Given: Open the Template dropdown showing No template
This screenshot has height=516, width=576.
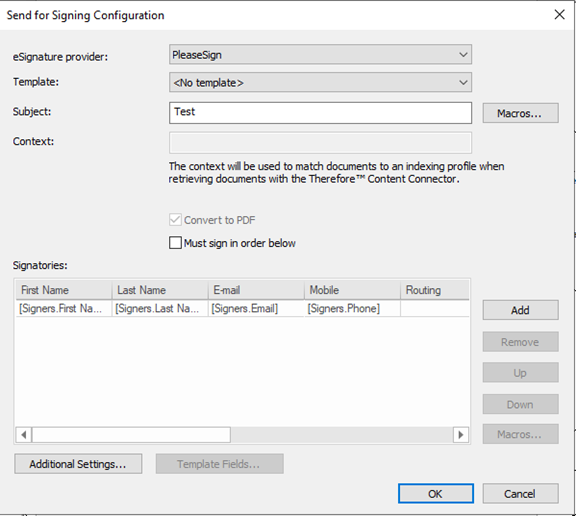Looking at the screenshot, I should coord(320,82).
